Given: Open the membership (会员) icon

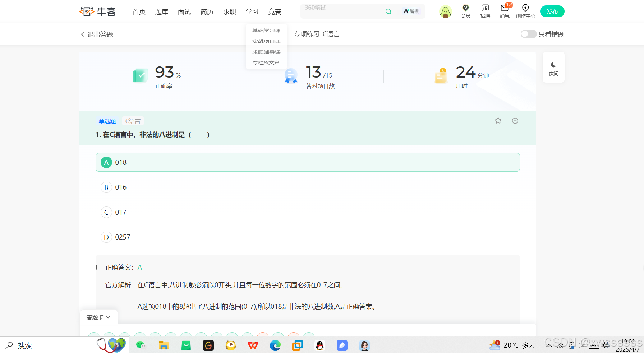Looking at the screenshot, I should (466, 11).
